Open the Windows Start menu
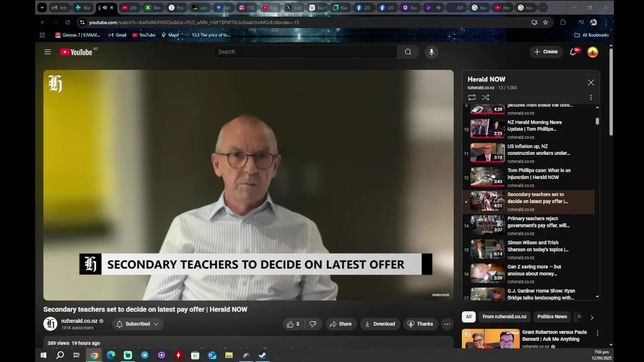644x362 pixels. tap(43, 355)
